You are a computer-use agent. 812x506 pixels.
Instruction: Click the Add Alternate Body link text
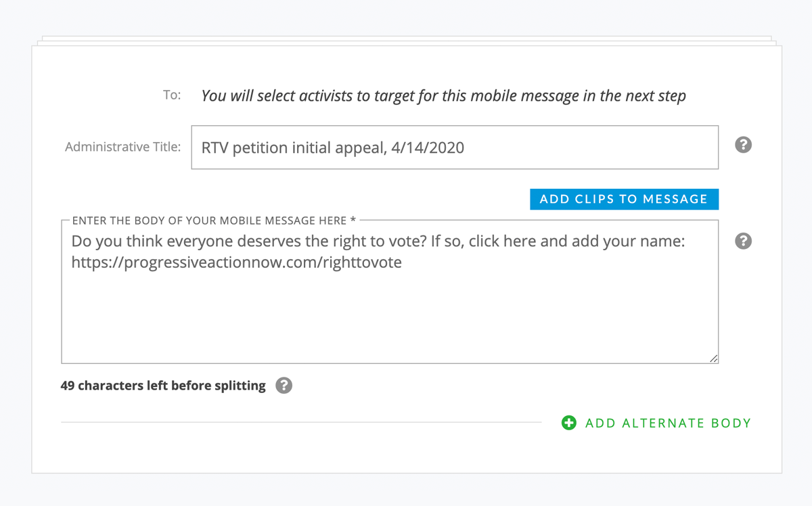click(668, 423)
